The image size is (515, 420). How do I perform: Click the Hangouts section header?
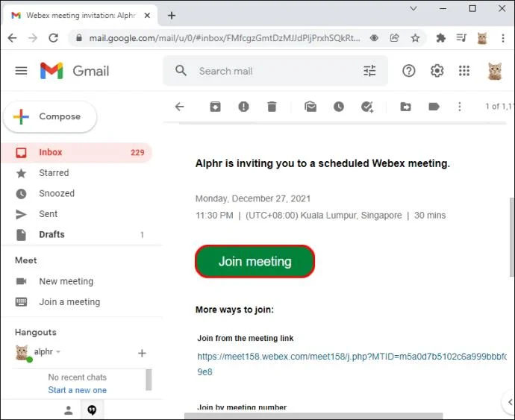36,332
